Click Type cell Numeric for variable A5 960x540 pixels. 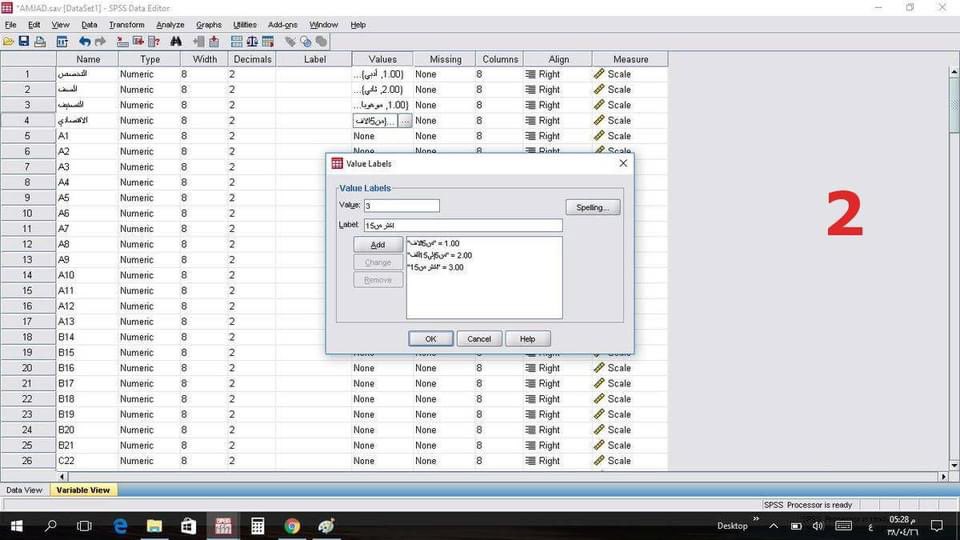click(149, 198)
